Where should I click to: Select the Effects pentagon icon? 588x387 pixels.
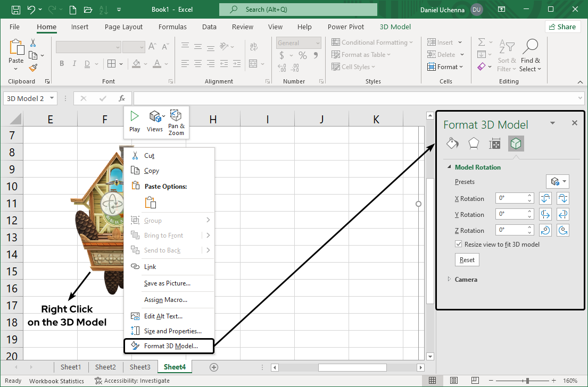point(474,144)
